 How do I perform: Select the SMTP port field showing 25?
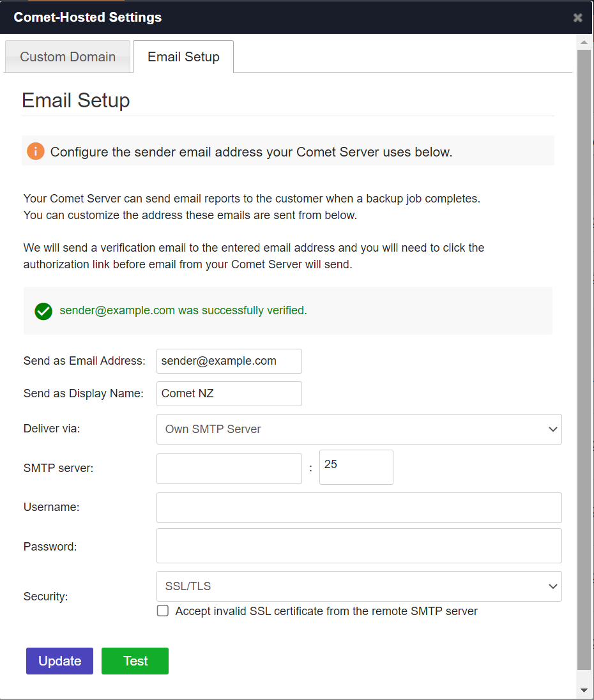[x=356, y=468]
